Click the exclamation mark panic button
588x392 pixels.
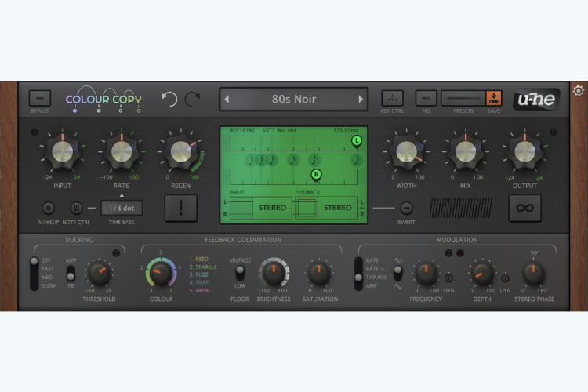(181, 208)
